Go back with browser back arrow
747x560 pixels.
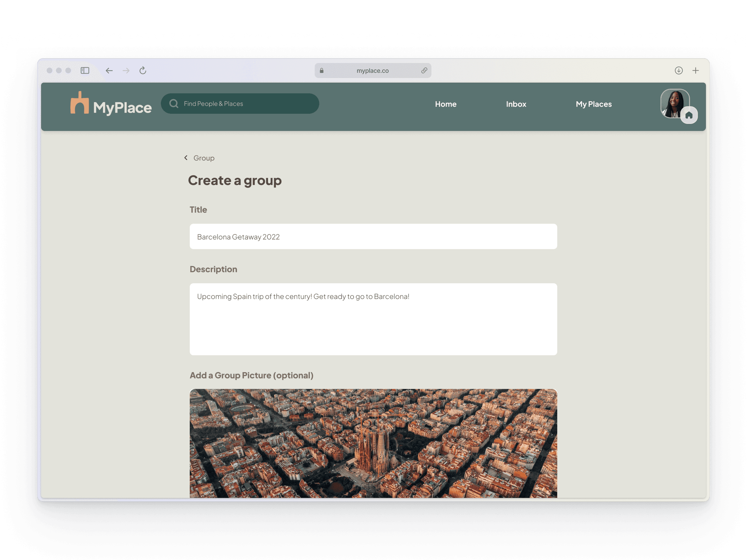109,70
